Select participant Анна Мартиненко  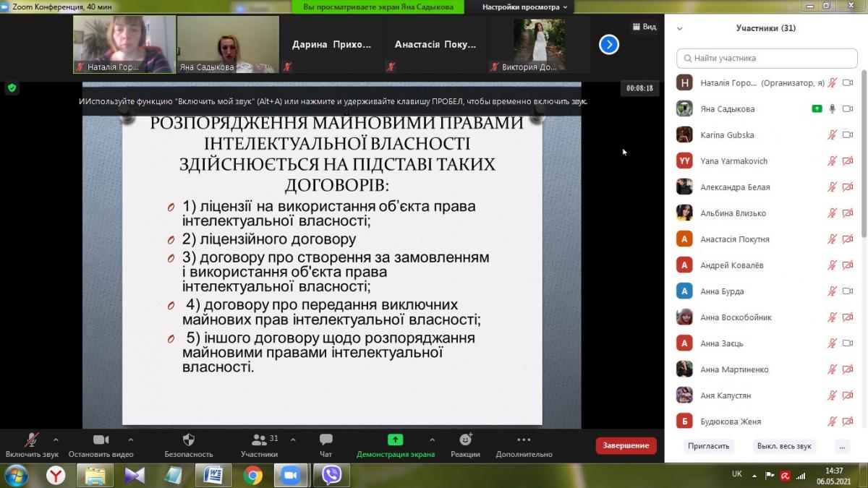click(766, 369)
